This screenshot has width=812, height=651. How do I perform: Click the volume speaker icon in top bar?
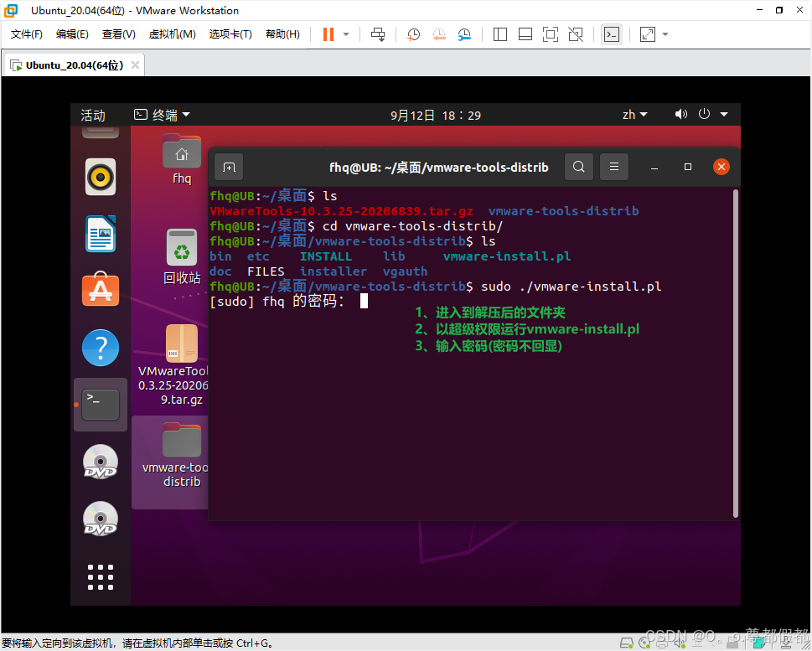coord(681,114)
